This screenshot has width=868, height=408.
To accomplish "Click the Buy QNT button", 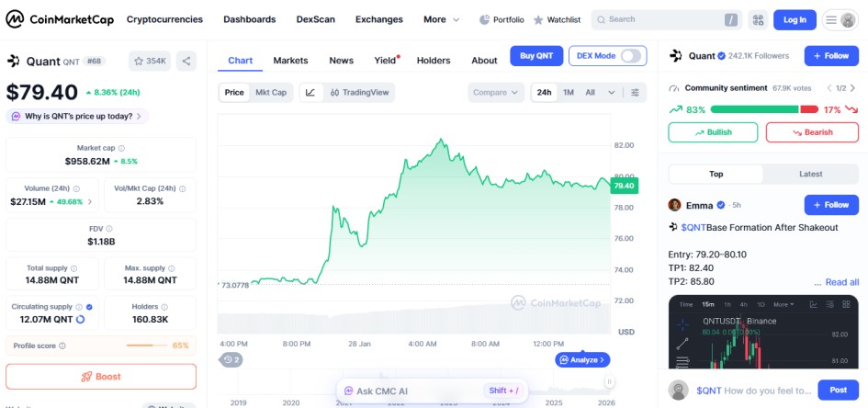I will tap(536, 56).
